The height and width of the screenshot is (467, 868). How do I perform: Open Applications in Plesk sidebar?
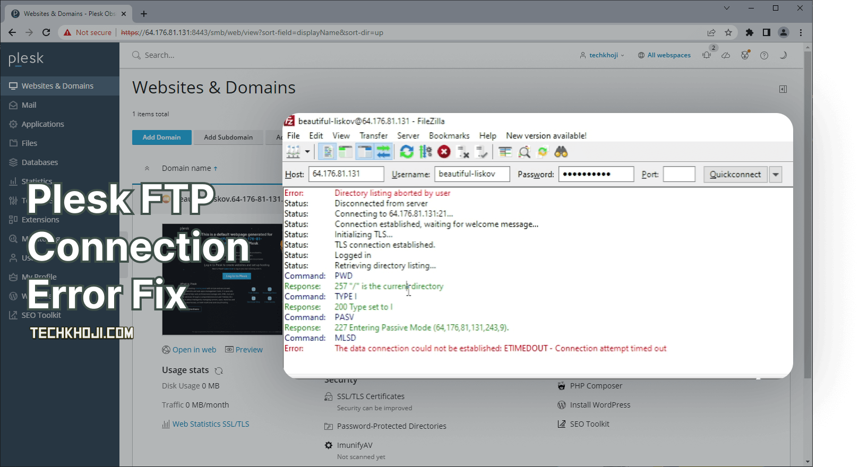[x=60, y=124]
